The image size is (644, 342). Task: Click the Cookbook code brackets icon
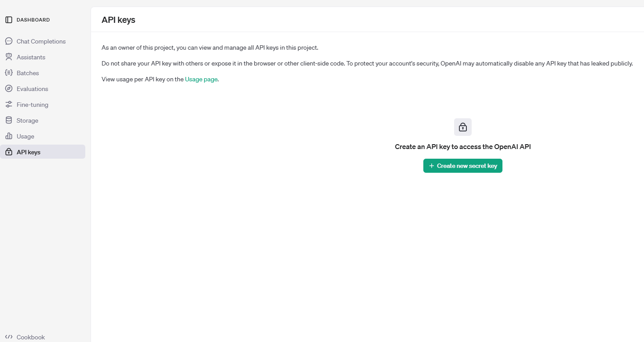pos(9,337)
